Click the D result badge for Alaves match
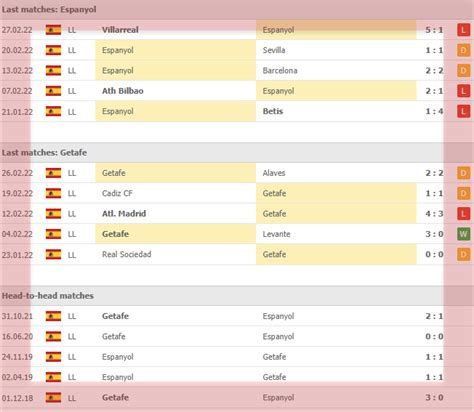The height and width of the screenshot is (412, 474). (463, 173)
